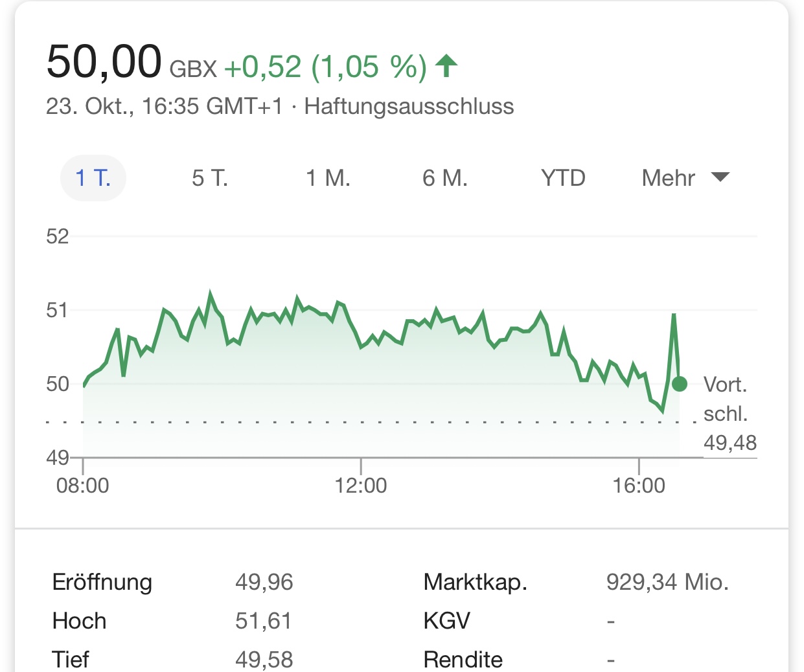
Task: Click the green end-point dot on chart
Action: (x=679, y=384)
